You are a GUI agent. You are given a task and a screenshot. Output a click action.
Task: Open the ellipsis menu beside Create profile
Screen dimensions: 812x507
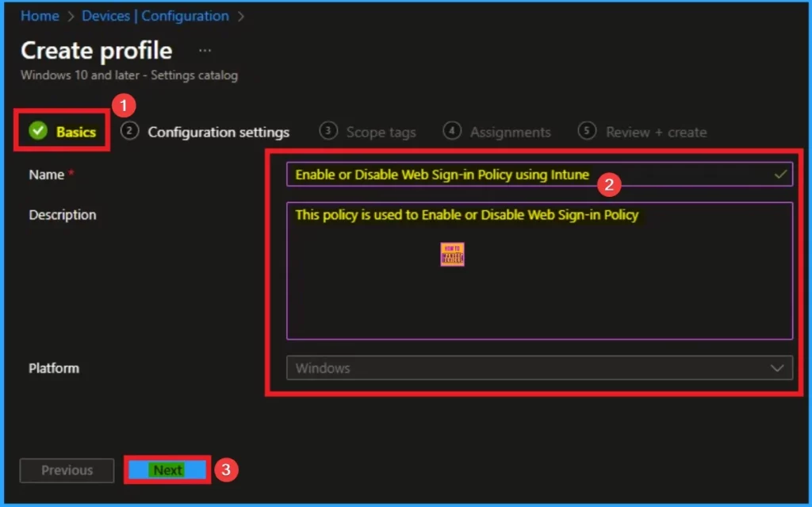[205, 50]
